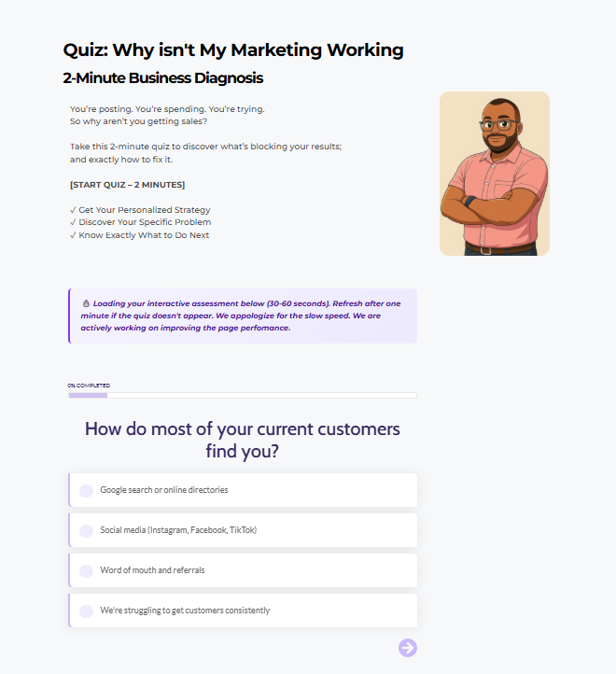The width and height of the screenshot is (616, 674).
Task: Click the So why aren't you getting sales line
Action: click(x=138, y=121)
